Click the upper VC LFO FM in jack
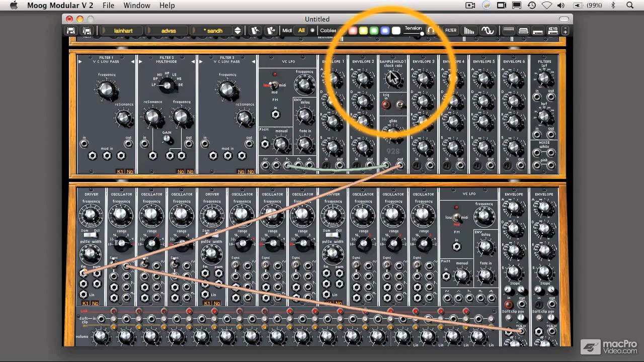Image resolution: width=644 pixels, height=362 pixels. coord(275,115)
